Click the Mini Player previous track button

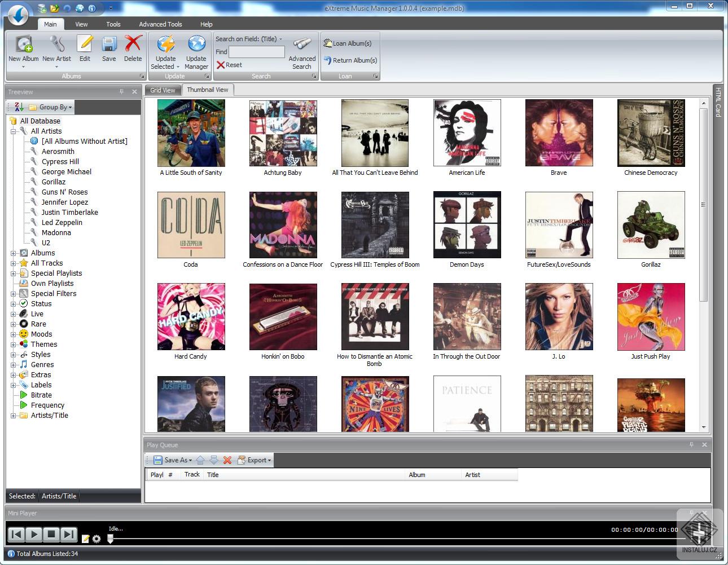[x=16, y=534]
